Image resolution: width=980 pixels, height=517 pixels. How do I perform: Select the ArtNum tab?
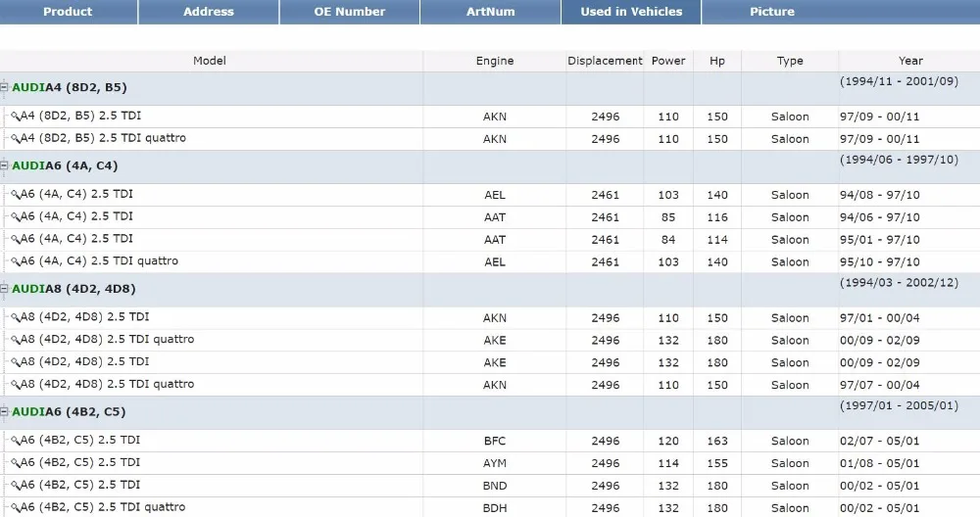[491, 12]
